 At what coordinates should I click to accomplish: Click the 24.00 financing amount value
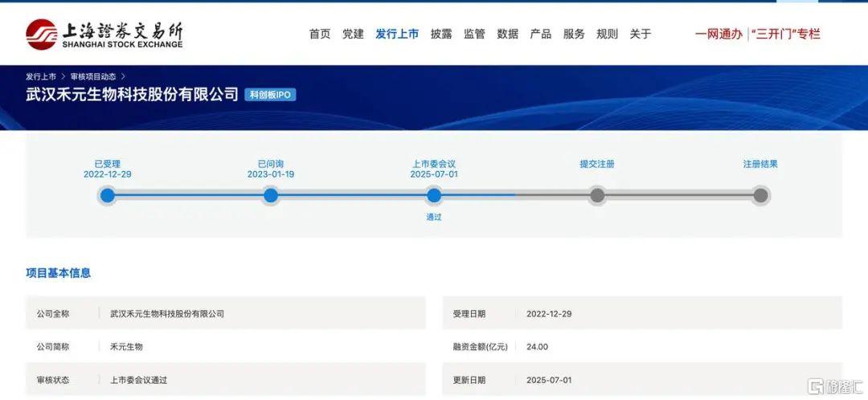pos(538,347)
